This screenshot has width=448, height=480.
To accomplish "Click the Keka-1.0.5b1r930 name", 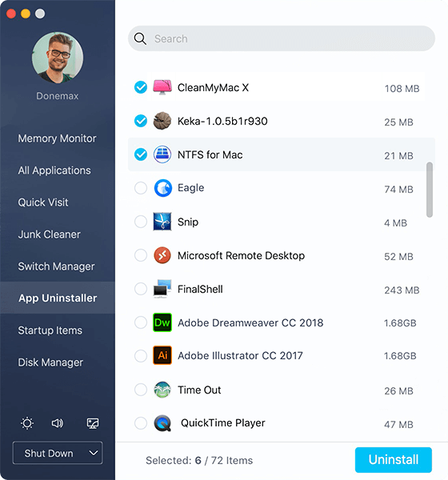I will coord(222,122).
